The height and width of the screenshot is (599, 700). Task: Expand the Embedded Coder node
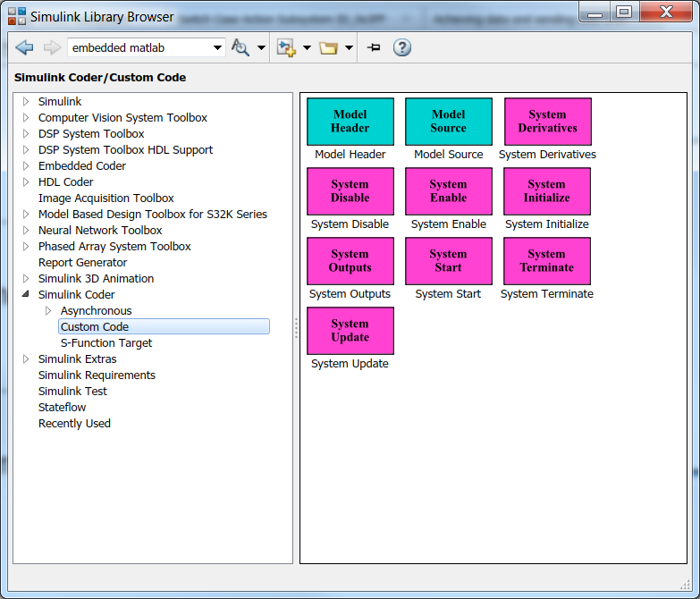pos(26,165)
